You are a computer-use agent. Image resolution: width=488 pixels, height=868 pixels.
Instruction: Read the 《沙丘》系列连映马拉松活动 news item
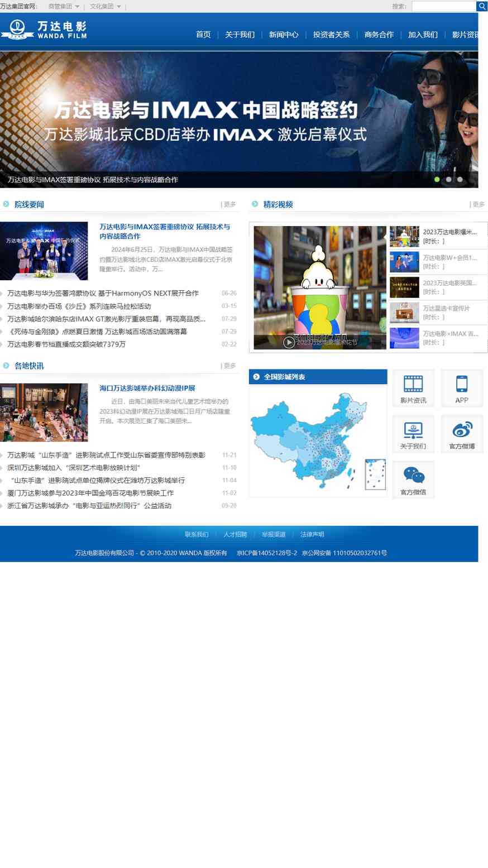[x=79, y=306]
